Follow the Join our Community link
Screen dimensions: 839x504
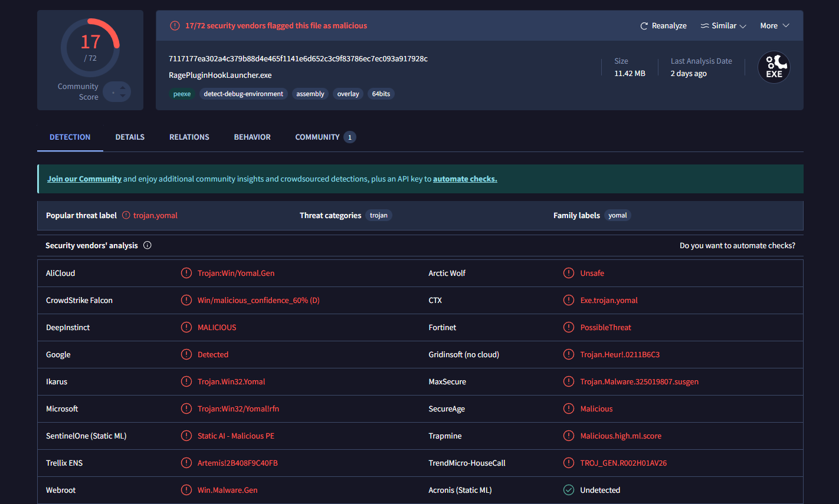(84, 179)
